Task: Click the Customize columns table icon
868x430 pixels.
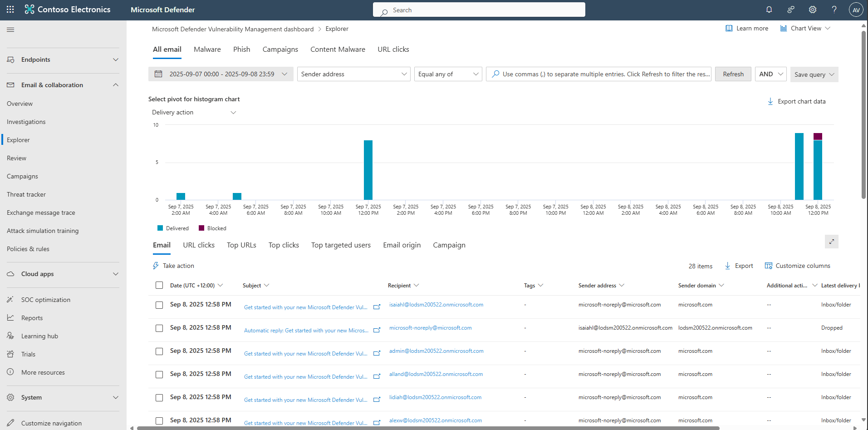Action: point(769,266)
